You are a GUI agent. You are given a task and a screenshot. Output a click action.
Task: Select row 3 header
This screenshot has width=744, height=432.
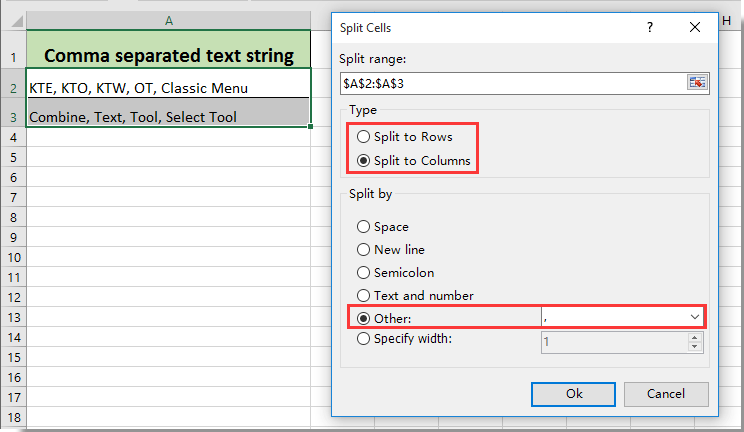(x=13, y=116)
